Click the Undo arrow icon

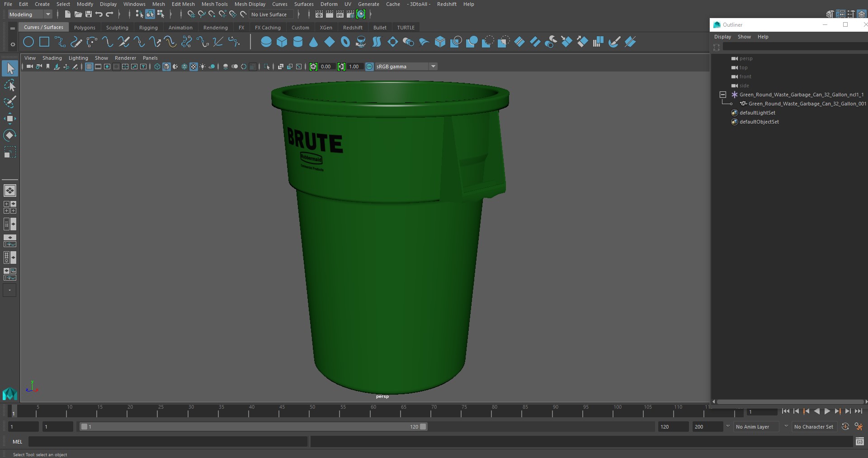click(x=99, y=14)
